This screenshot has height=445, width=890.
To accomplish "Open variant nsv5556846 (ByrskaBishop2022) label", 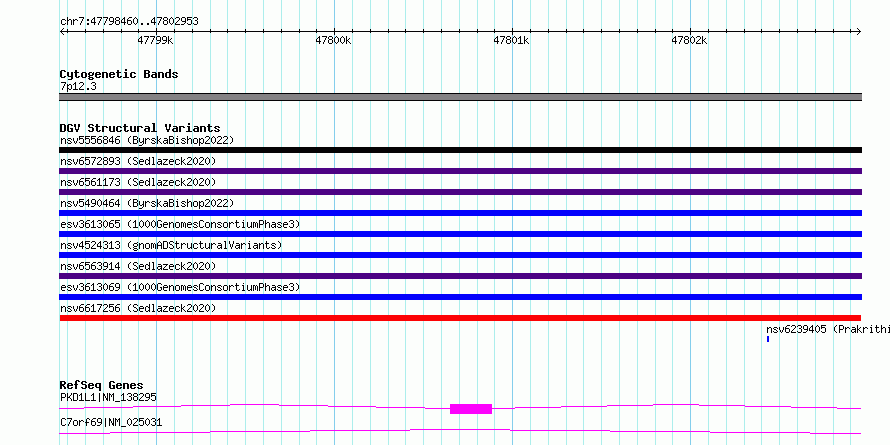I will pyautogui.click(x=147, y=140).
